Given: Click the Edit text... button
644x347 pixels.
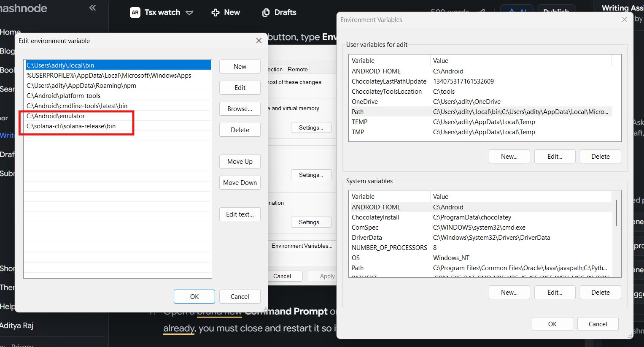Looking at the screenshot, I should (x=240, y=214).
